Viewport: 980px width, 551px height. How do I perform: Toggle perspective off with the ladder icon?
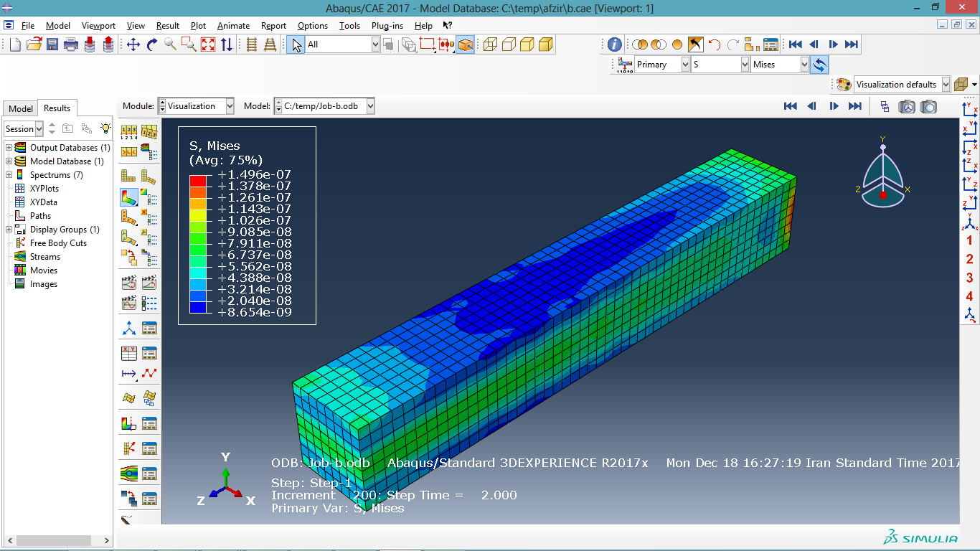(x=252, y=44)
